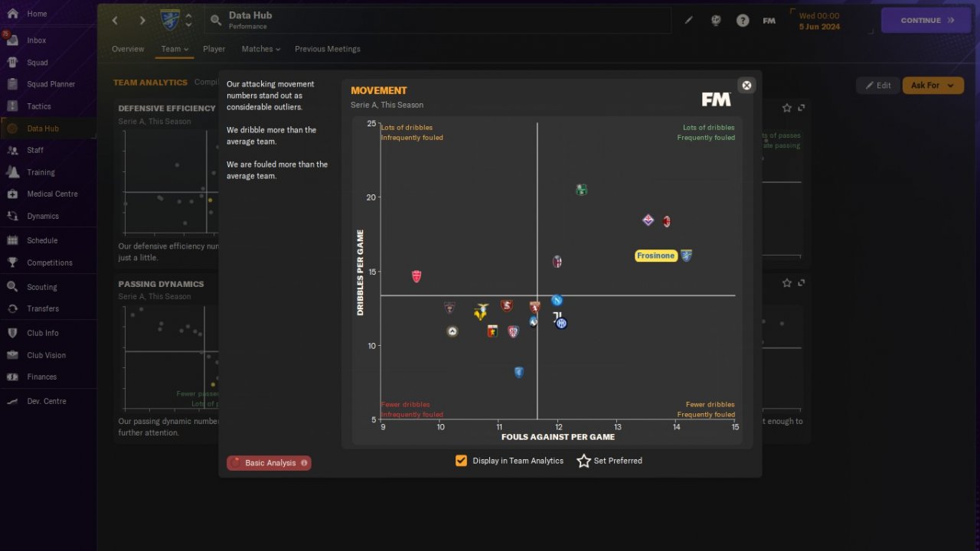
Task: Go to the Squad shirt icon
Action: tap(12, 62)
